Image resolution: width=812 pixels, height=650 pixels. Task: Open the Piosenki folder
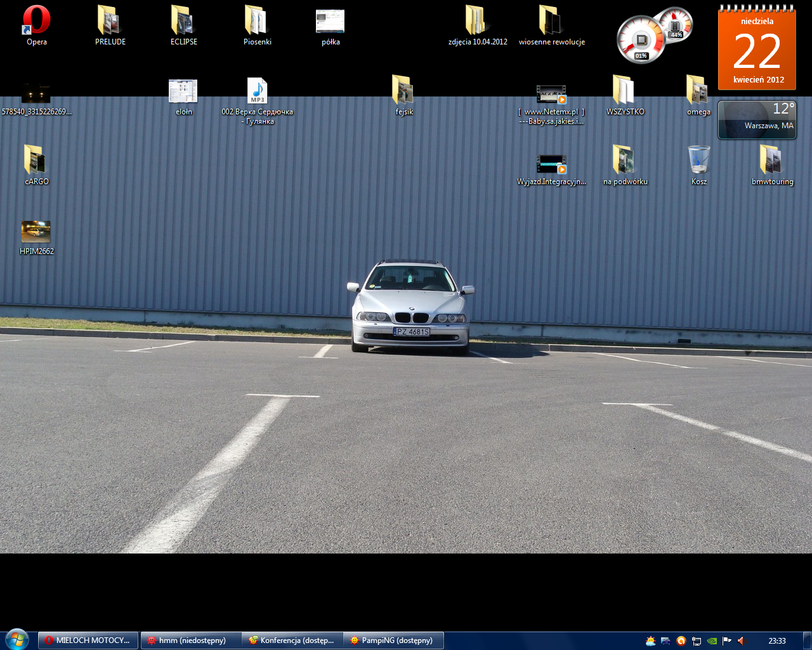tap(258, 25)
